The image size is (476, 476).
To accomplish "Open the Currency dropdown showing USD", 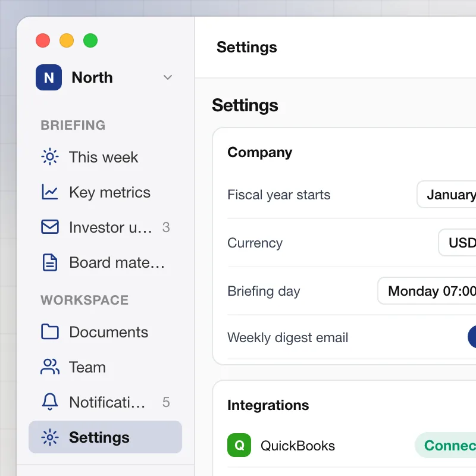I will point(457,243).
